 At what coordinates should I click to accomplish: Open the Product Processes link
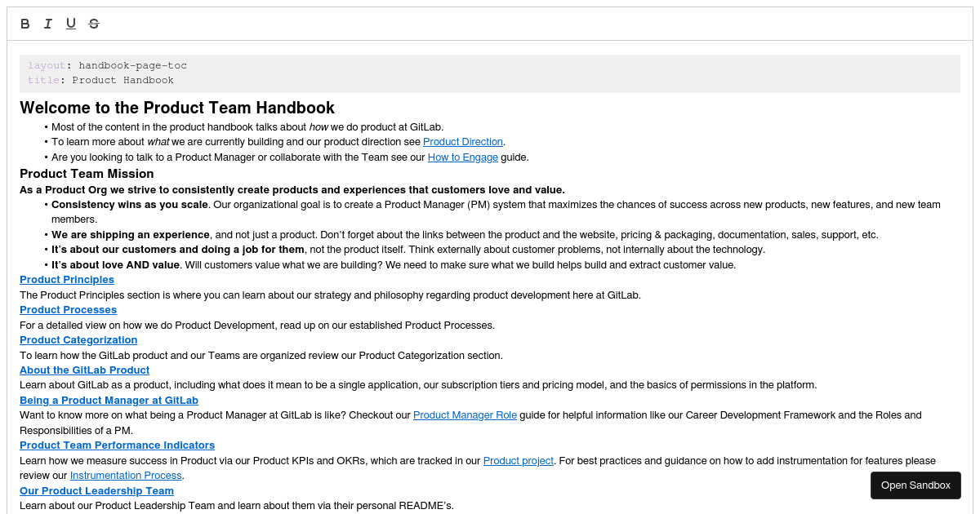(68, 309)
